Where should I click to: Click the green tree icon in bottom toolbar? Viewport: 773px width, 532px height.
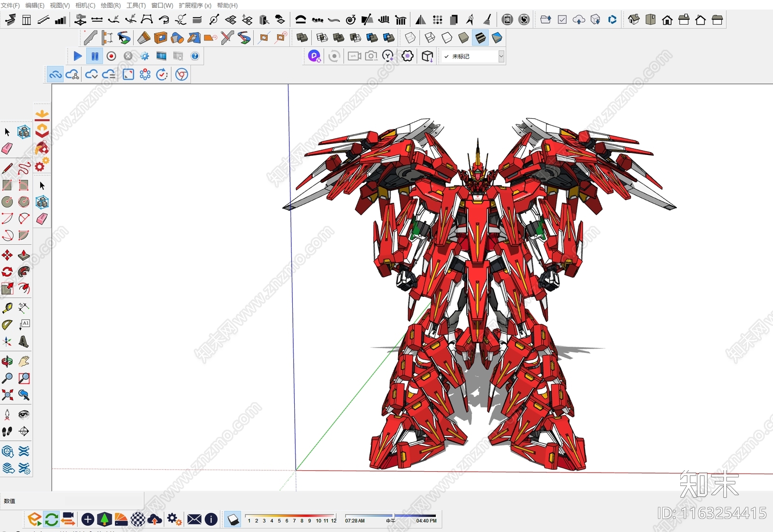coord(104,519)
